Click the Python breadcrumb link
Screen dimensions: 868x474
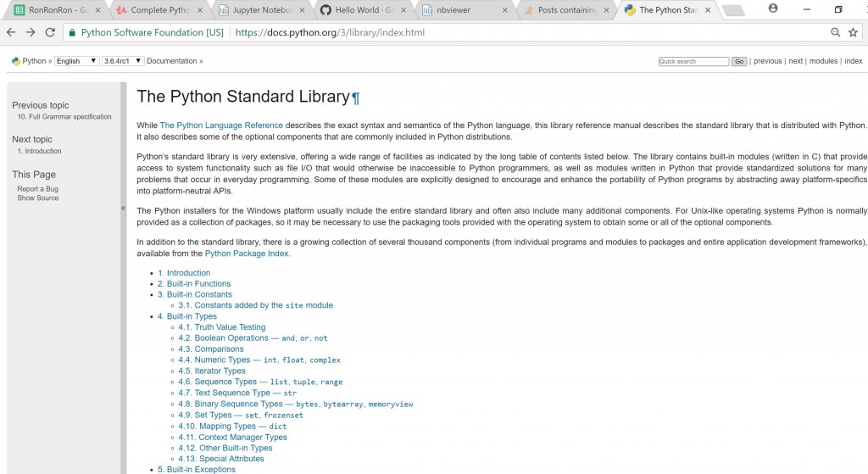click(34, 61)
